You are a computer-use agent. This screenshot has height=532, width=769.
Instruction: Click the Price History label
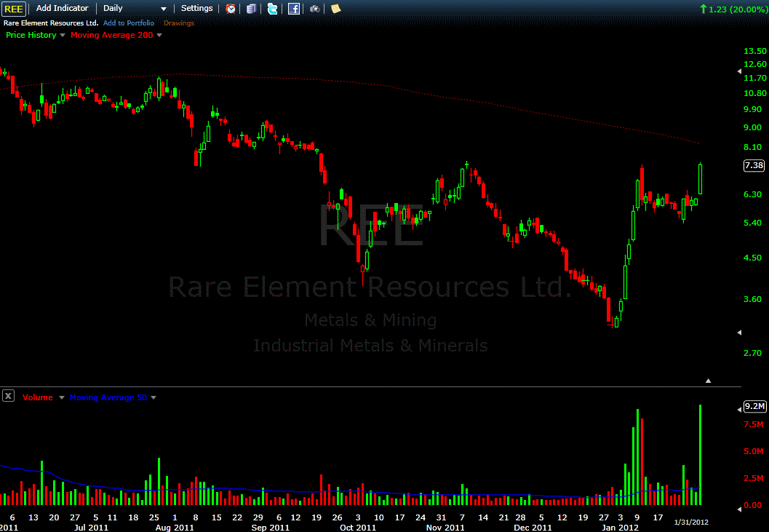click(x=31, y=35)
